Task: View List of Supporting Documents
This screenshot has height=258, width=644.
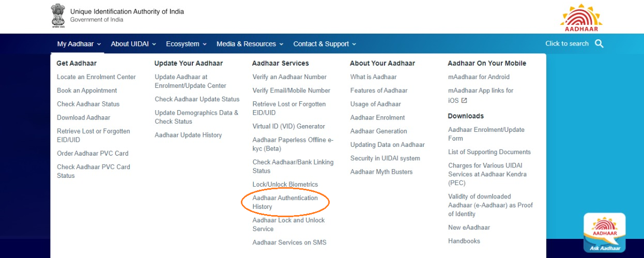Action: coord(489,152)
